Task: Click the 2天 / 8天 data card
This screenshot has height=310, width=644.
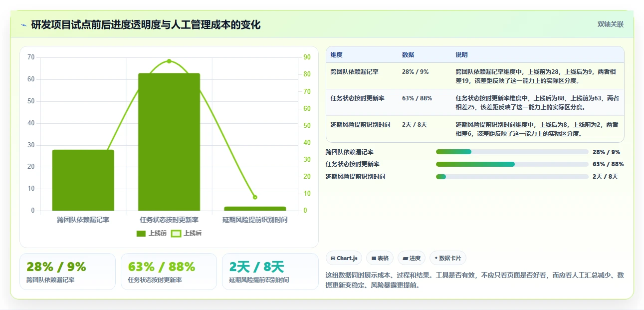Action: (x=270, y=272)
